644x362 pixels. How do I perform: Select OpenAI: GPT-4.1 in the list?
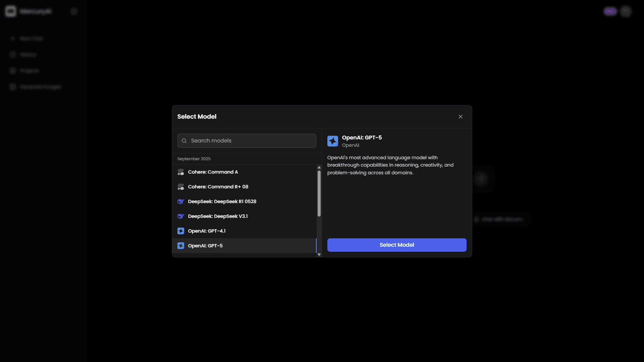point(244,231)
